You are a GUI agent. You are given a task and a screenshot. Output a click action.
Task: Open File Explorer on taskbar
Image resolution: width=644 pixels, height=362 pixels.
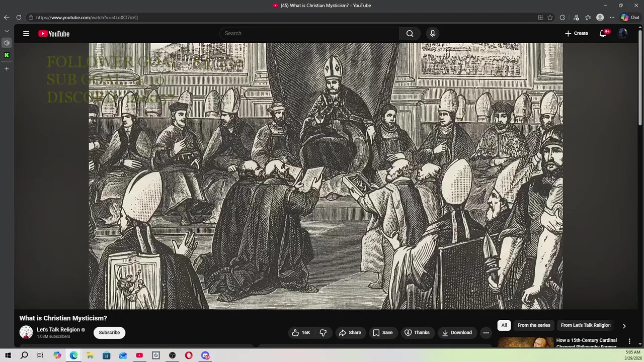pos(90,355)
